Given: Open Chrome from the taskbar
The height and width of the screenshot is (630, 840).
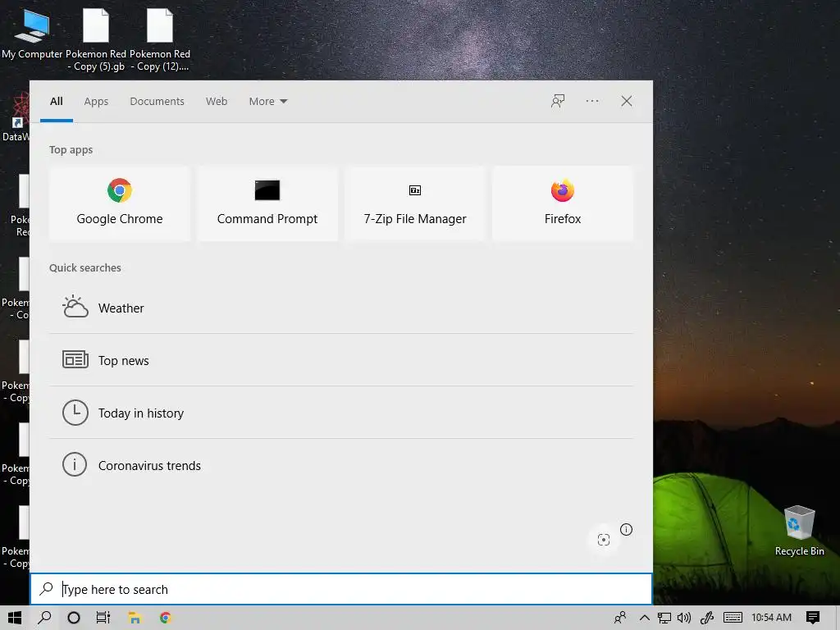Looking at the screenshot, I should click(166, 618).
